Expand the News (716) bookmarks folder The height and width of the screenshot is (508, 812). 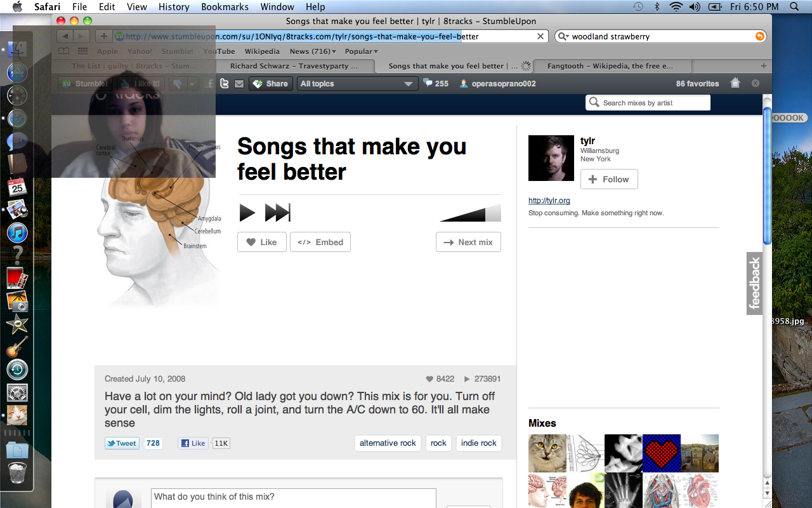313,51
